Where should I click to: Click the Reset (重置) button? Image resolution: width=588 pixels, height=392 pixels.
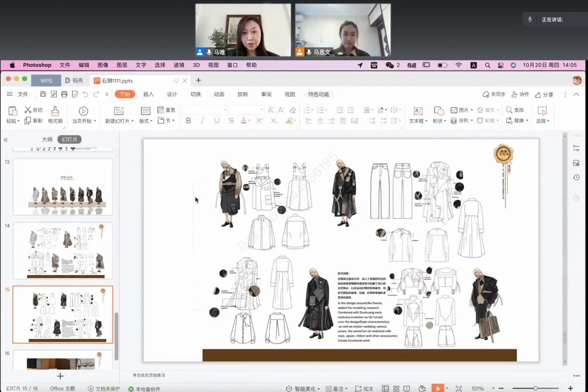pos(166,110)
